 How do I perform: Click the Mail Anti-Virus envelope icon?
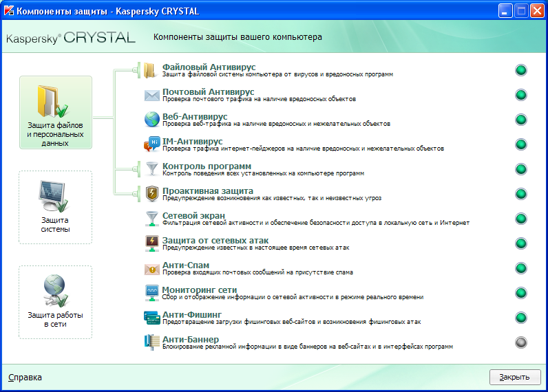pyautogui.click(x=151, y=95)
